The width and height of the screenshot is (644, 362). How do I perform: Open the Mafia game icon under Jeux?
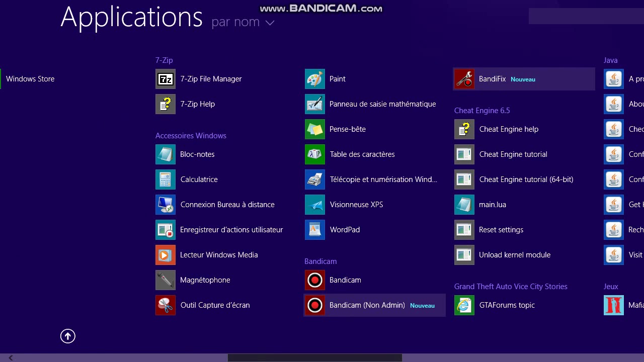pyautogui.click(x=614, y=305)
